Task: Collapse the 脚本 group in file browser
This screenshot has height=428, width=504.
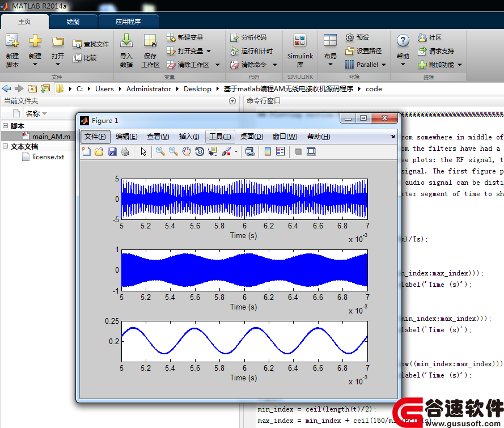Action: click(x=5, y=126)
